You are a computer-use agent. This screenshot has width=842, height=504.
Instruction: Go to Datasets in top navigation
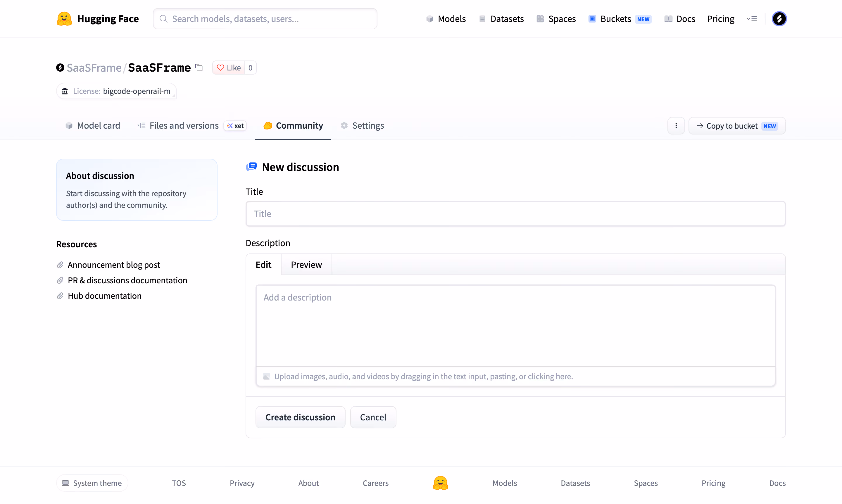[501, 19]
